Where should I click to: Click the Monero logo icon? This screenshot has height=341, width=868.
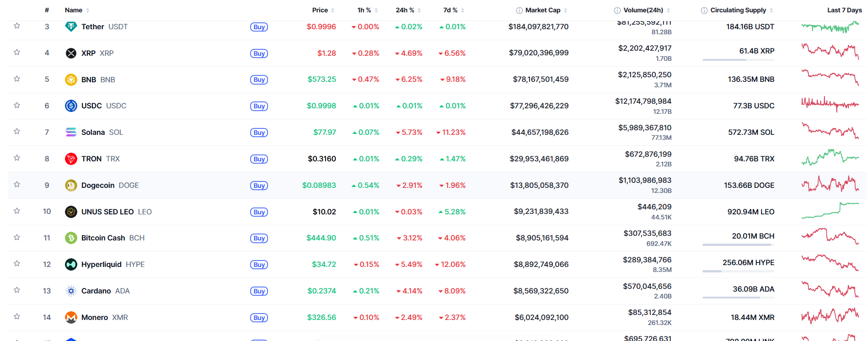click(x=71, y=317)
